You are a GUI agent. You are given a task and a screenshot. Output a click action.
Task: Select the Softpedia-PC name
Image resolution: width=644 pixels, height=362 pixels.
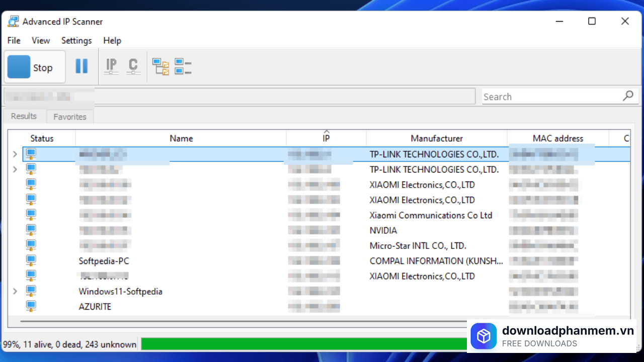(x=104, y=261)
